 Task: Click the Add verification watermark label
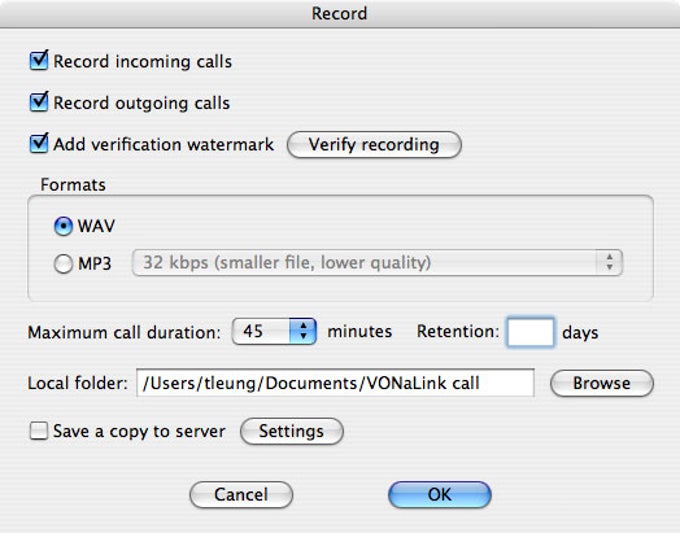coord(163,145)
